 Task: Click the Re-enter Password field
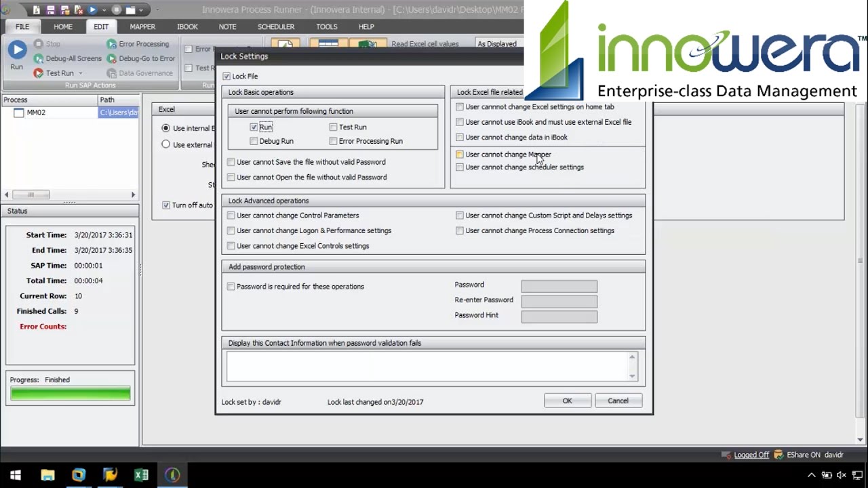559,302
